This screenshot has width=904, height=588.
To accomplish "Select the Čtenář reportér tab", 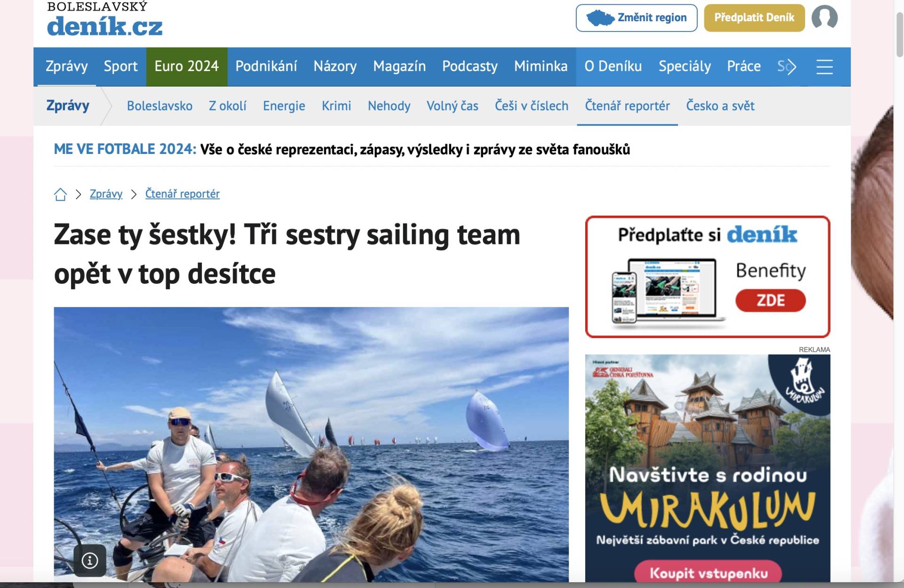I will [627, 106].
